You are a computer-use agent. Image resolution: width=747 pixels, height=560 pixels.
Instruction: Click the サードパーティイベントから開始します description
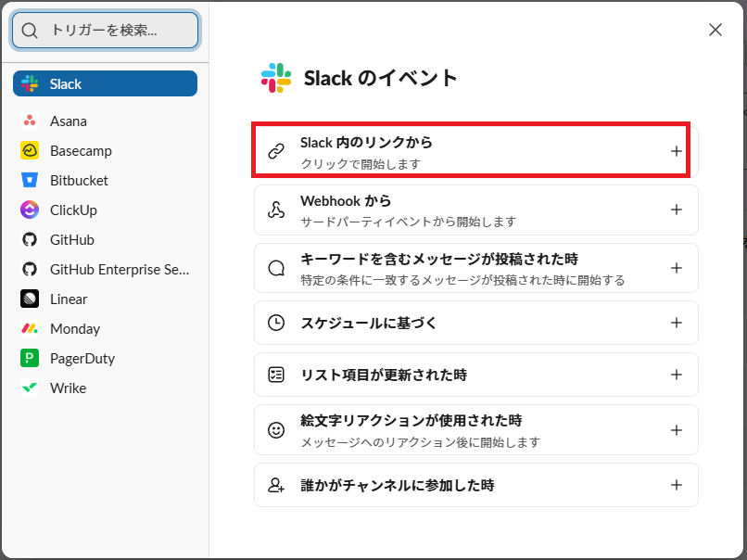click(x=409, y=222)
